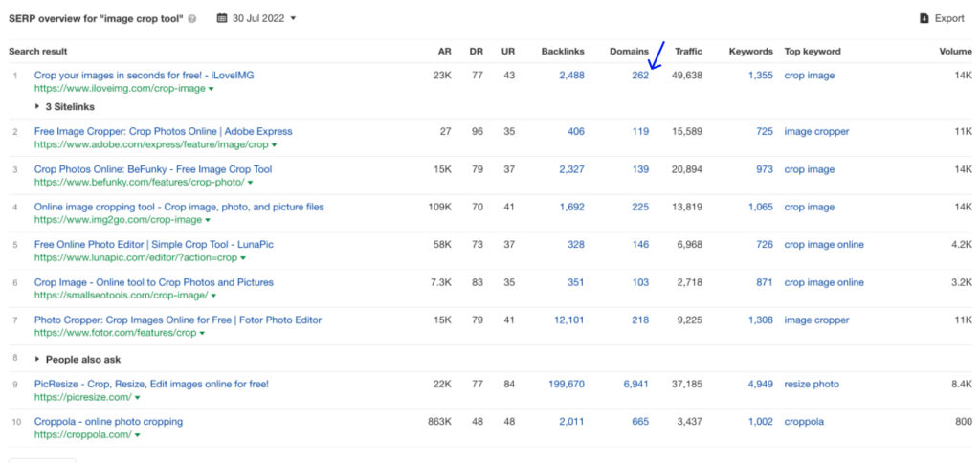Open the Crop Image Online tool title
The image size is (980, 463).
[x=154, y=282]
